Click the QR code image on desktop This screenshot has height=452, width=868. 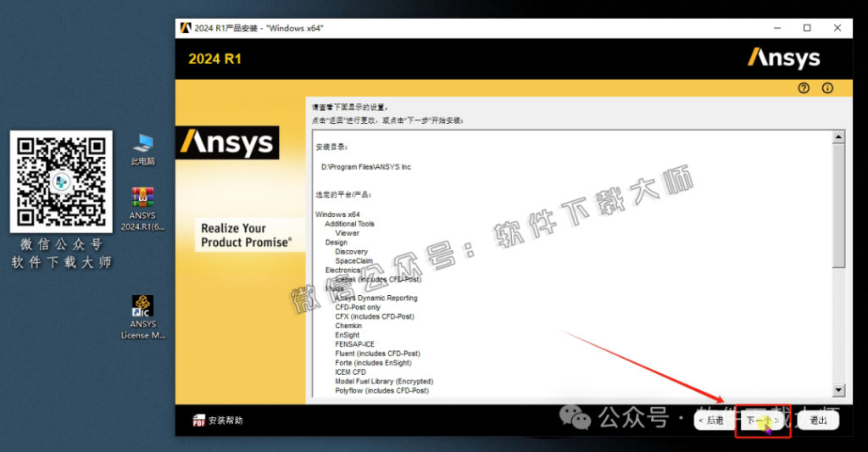coord(61,181)
